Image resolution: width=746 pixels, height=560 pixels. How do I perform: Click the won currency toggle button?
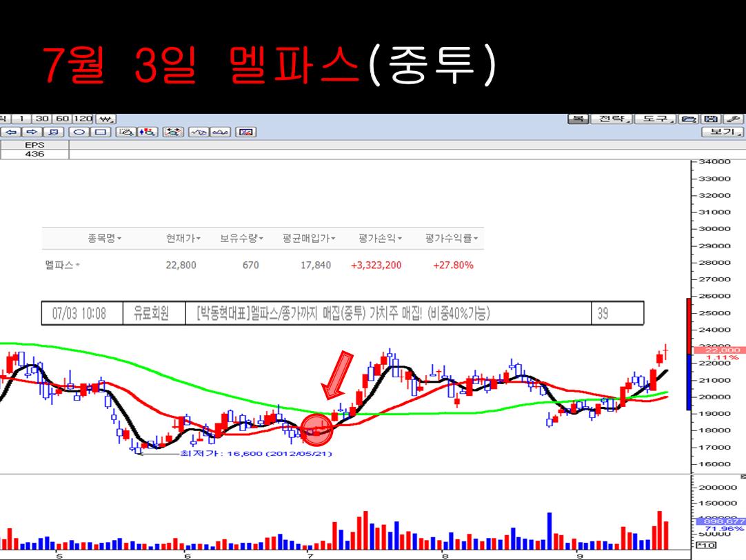[106, 119]
